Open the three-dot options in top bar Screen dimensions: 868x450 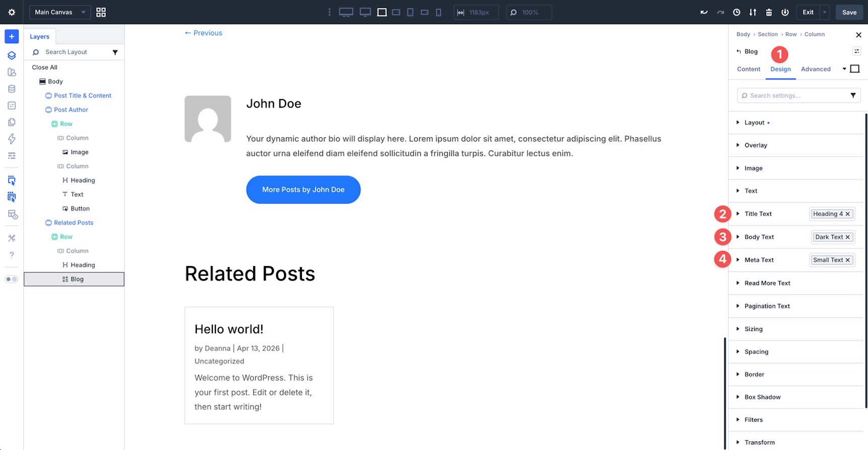tap(330, 12)
